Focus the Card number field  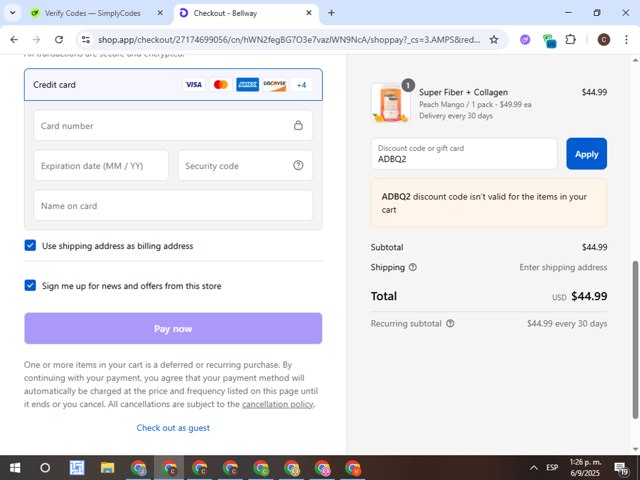tap(173, 125)
